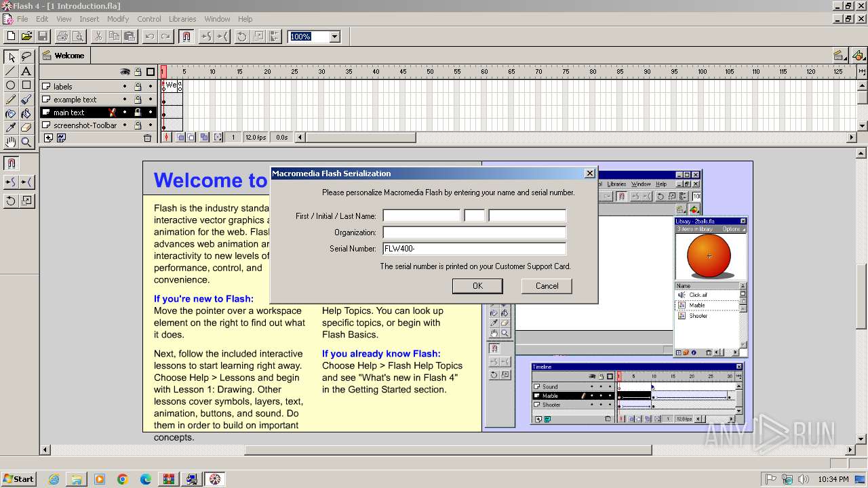The image size is (868, 488).
Task: Select the Rectangle tool
Action: click(x=26, y=85)
